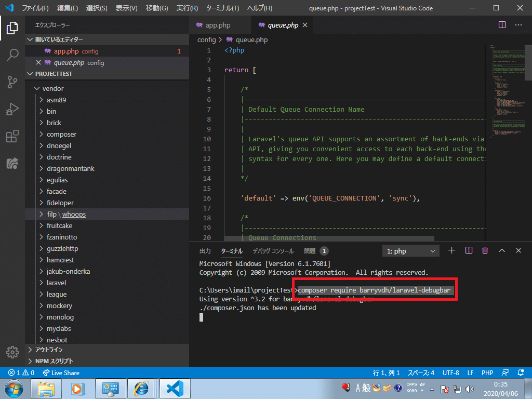Open the Run and Debug view
532x399 pixels.
click(x=12, y=109)
